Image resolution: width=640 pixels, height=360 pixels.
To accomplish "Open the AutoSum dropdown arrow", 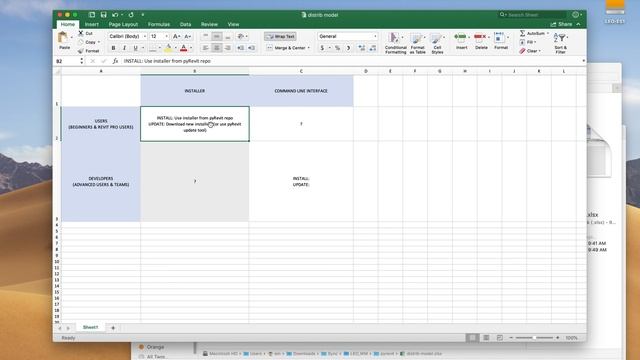I will (x=548, y=33).
